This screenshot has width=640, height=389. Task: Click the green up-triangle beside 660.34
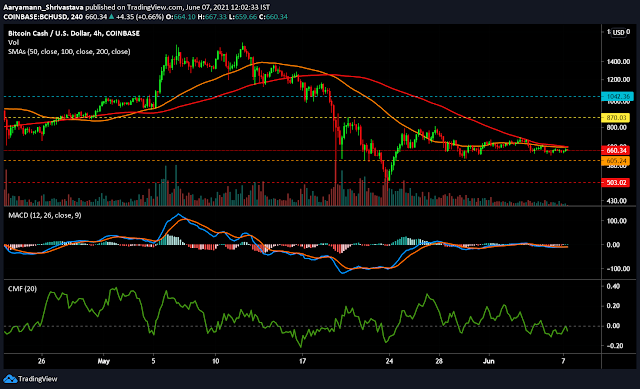[x=111, y=17]
